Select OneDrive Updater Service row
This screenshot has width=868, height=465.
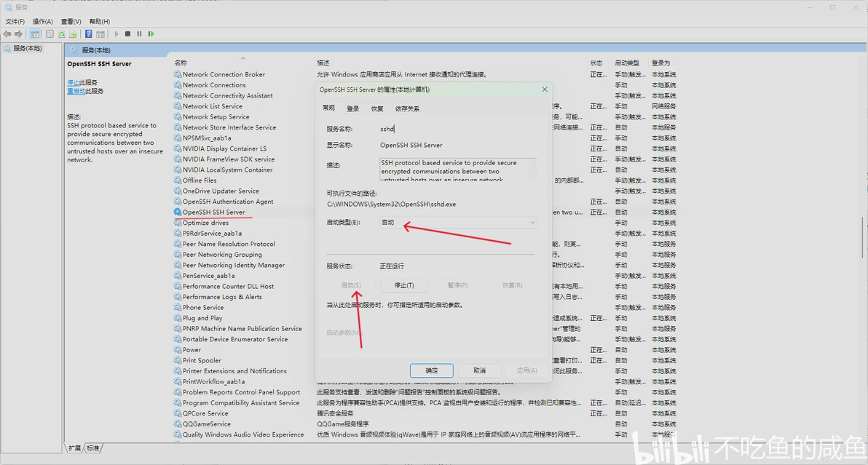pyautogui.click(x=221, y=191)
